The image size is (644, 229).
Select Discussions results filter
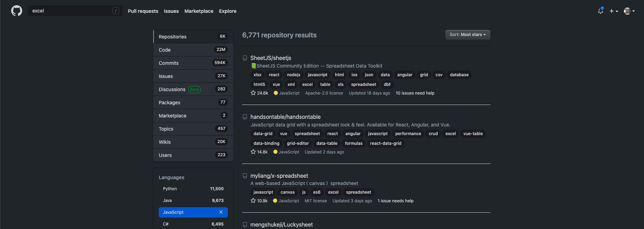pyautogui.click(x=193, y=89)
